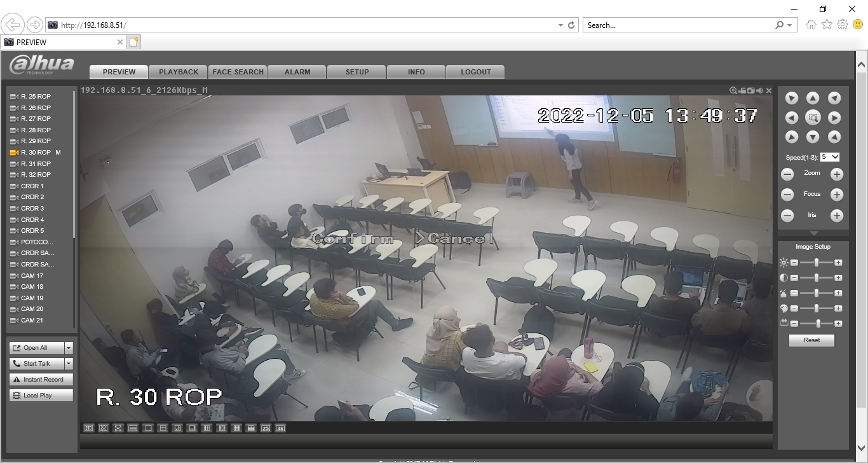Image resolution: width=868 pixels, height=463 pixels.
Task: View the INFO tab
Action: click(416, 72)
